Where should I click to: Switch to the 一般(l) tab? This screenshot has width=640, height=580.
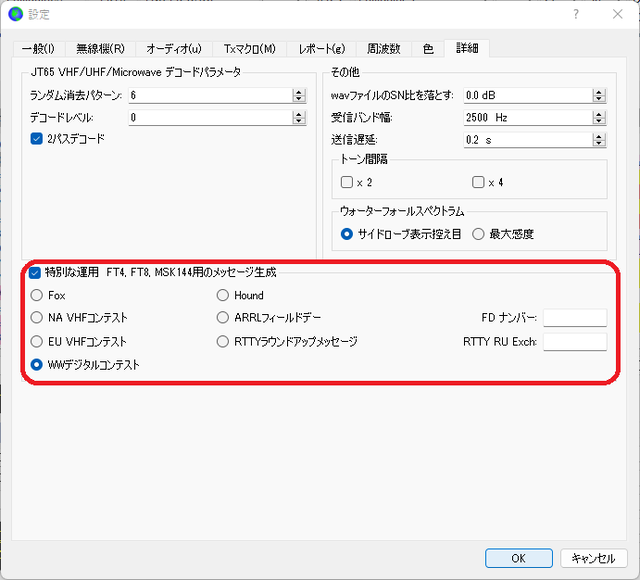[38, 49]
